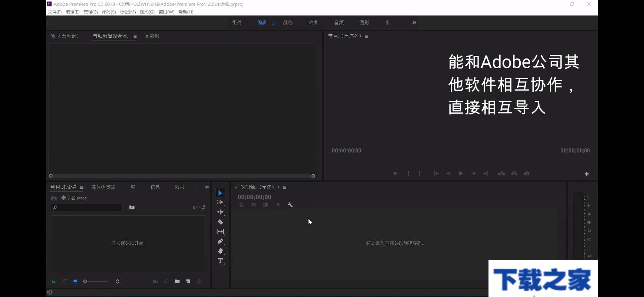Show hidden project panel tabs chevron

207,187
